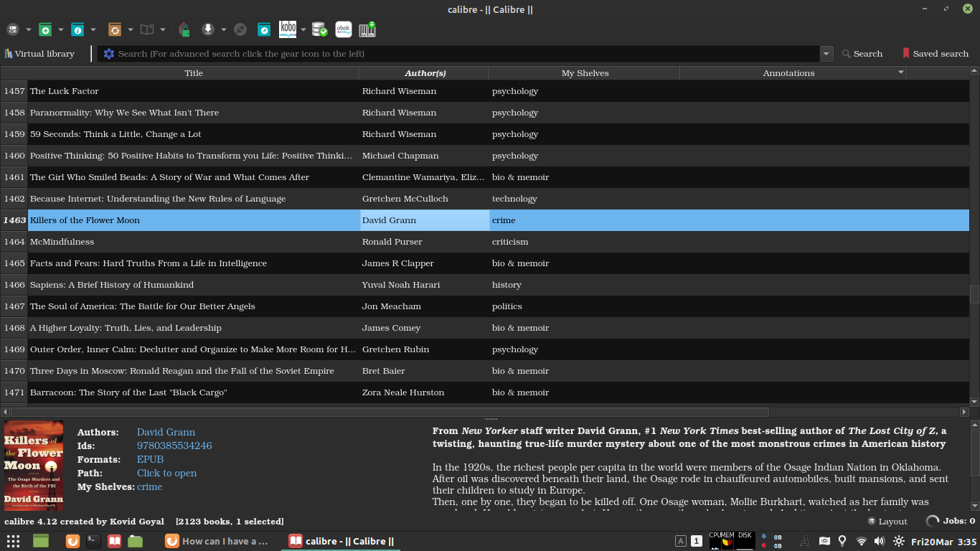Click the 'technology' shelf cell
This screenshot has height=551, width=980.
click(585, 199)
